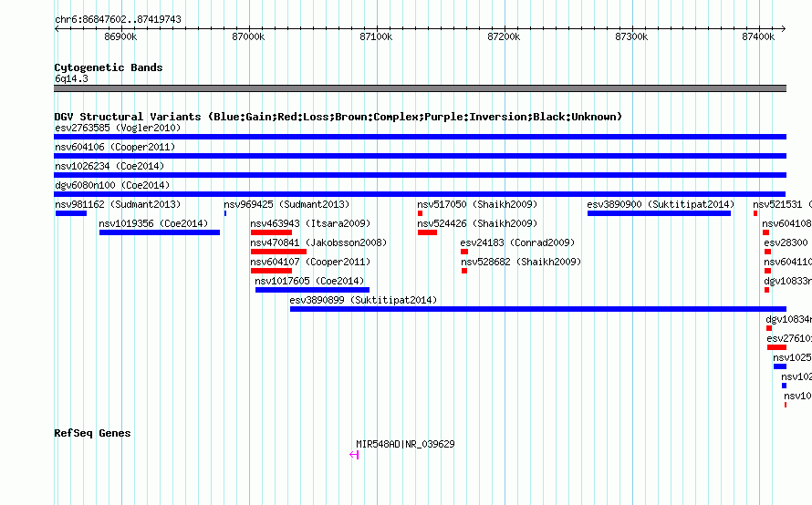812x505 pixels.
Task: Click the blue bar under esv3890900 (Suktitipat2014)
Action: [x=659, y=213]
